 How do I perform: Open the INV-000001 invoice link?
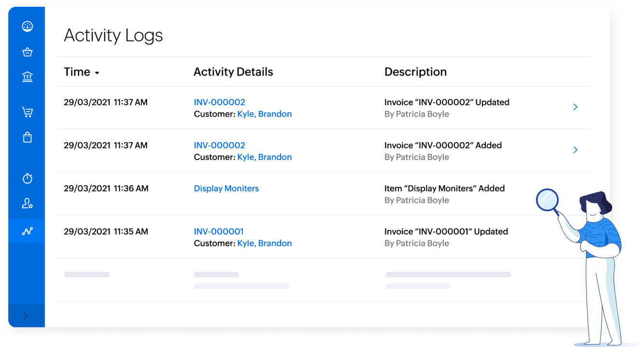tap(219, 231)
